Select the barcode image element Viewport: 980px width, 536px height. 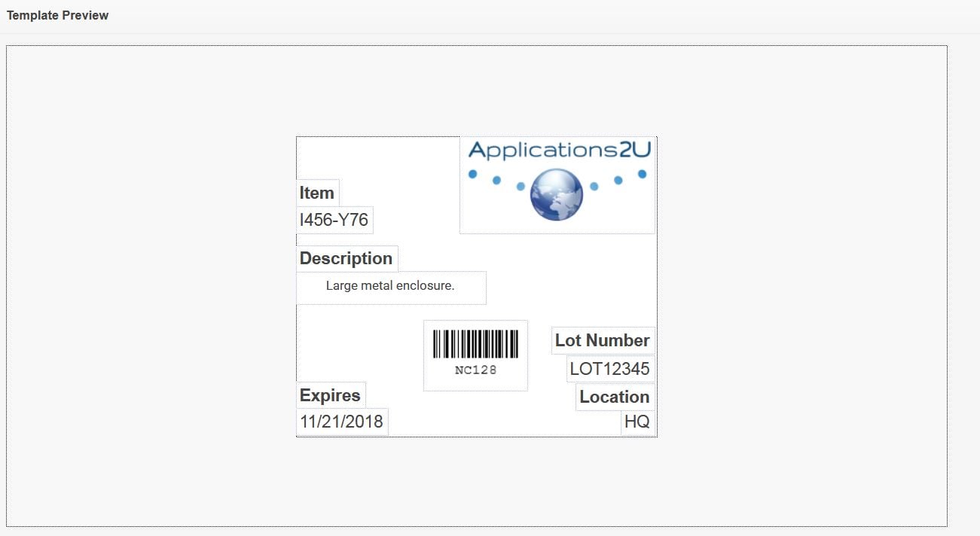[x=474, y=348]
